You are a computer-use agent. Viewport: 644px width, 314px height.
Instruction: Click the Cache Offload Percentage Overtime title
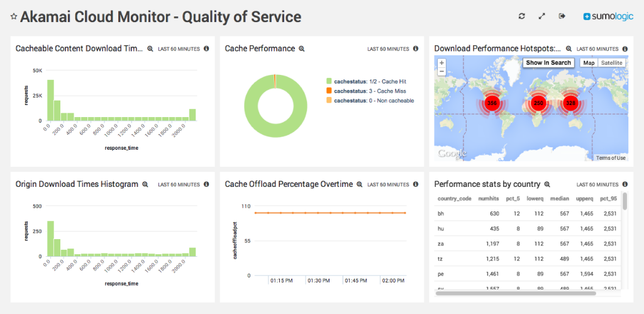[289, 184]
